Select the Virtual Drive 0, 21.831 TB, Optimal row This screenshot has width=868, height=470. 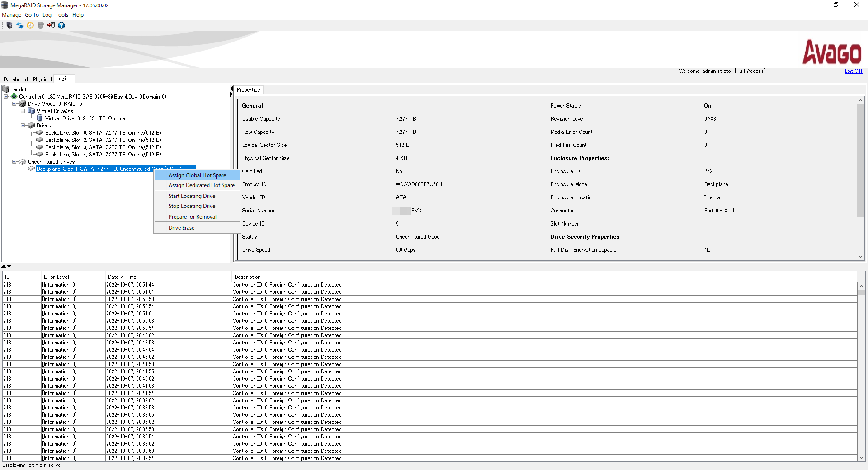86,118
